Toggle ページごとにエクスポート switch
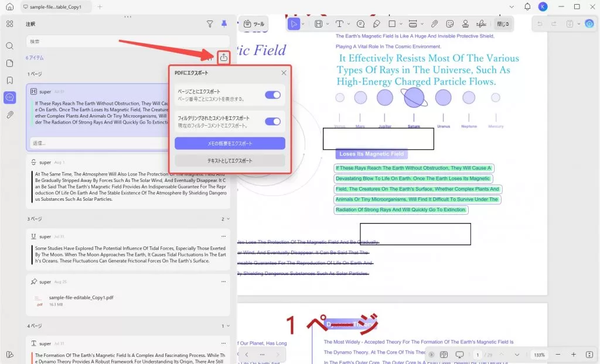The width and height of the screenshot is (600, 364). [272, 95]
